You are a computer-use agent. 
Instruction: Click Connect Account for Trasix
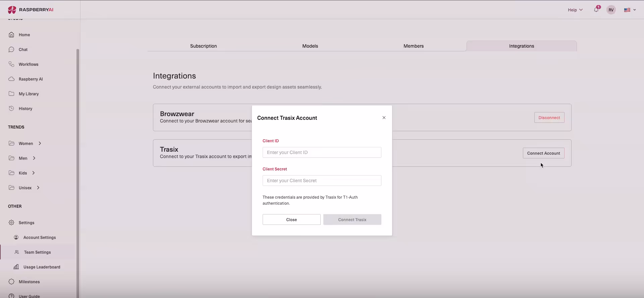[543, 153]
